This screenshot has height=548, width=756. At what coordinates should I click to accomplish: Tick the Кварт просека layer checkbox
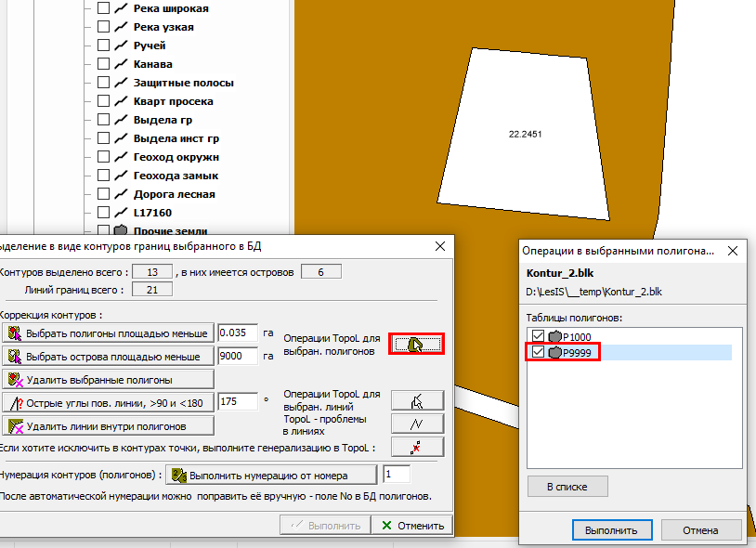point(103,100)
